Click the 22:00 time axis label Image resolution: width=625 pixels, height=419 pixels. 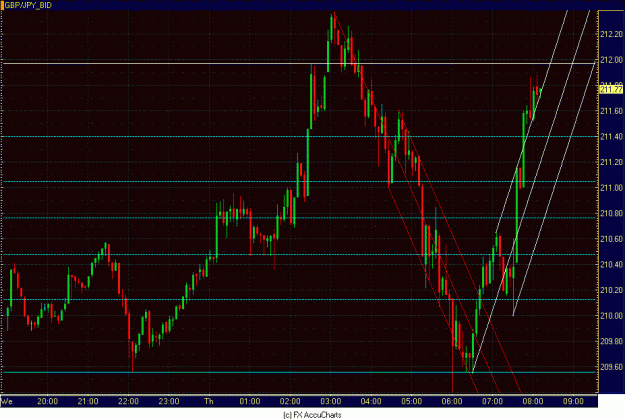click(x=128, y=401)
